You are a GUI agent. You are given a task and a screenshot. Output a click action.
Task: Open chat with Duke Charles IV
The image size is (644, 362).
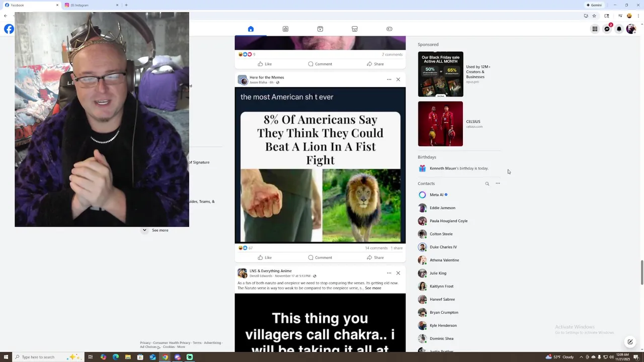pos(438,247)
